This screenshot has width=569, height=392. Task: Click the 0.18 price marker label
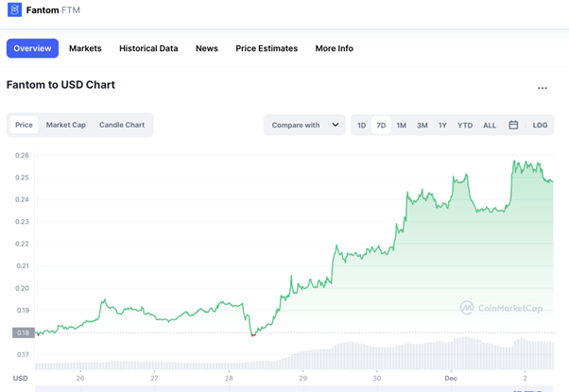24,332
